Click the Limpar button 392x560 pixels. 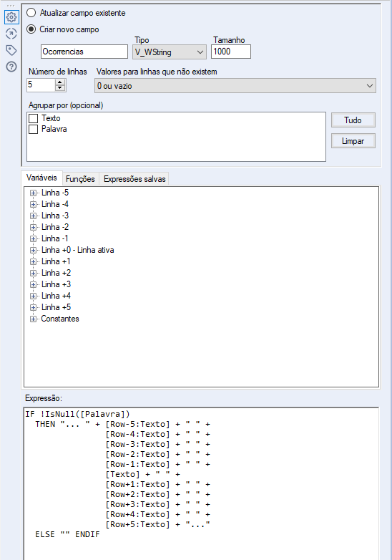coord(353,141)
